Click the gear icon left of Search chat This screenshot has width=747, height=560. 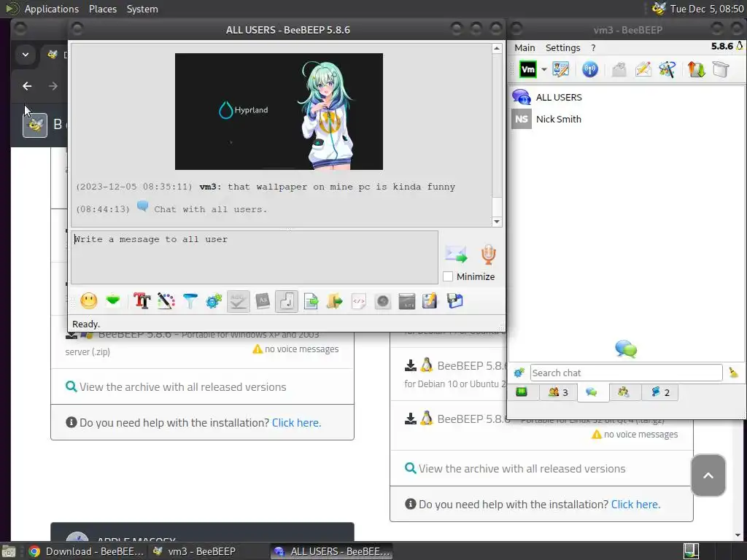[519, 373]
